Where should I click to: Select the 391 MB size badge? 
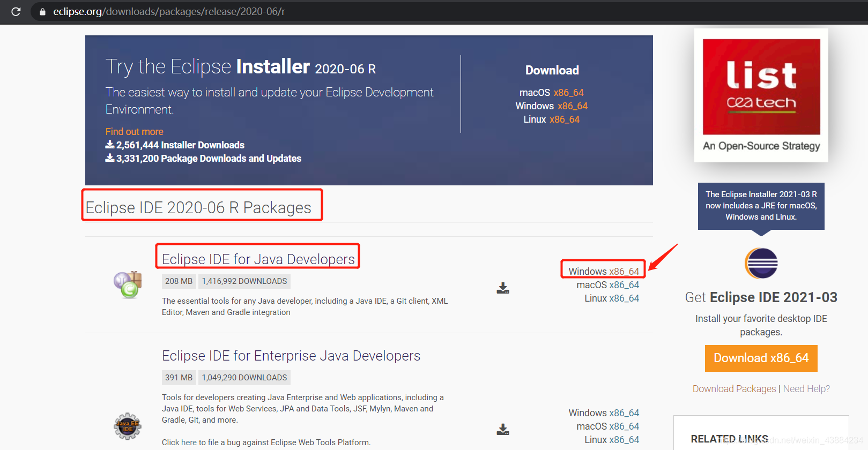click(x=179, y=378)
